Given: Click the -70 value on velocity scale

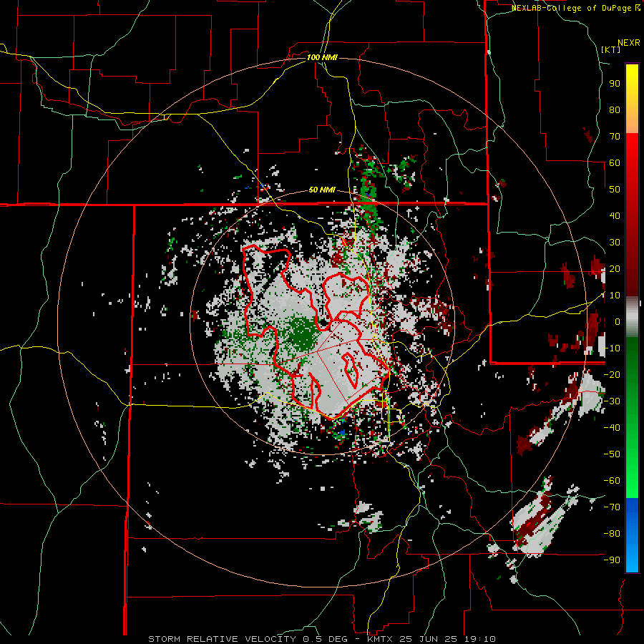Looking at the screenshot, I should coord(612,507).
